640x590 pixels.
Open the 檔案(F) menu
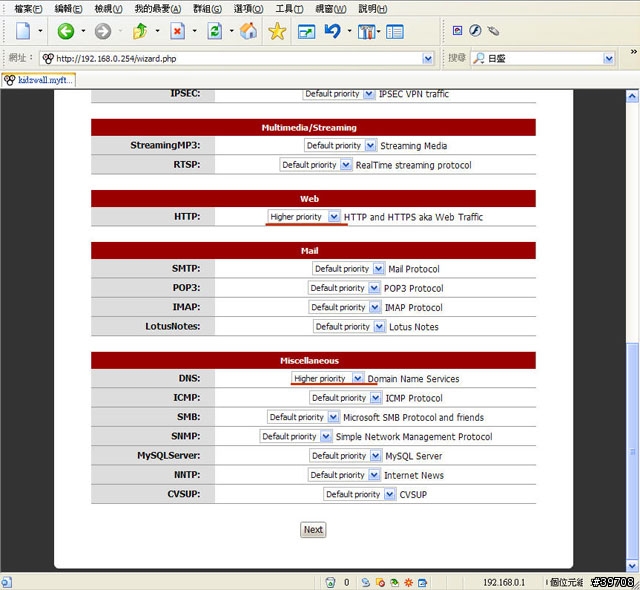pos(28,9)
